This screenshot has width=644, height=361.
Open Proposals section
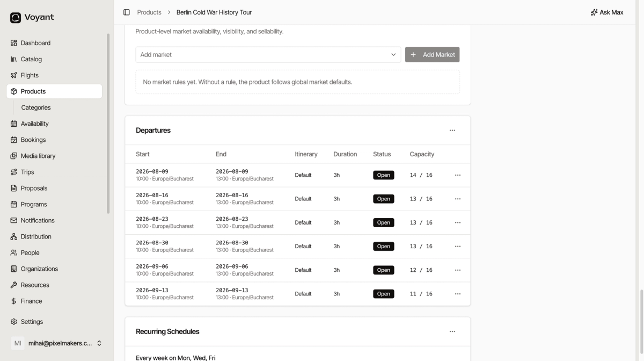pyautogui.click(x=54, y=188)
